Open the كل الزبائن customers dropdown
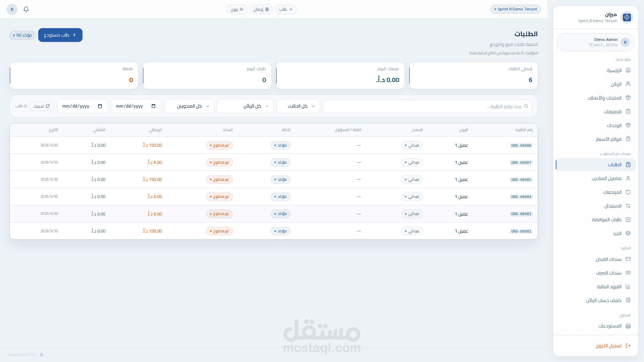Screen dimensions: 644x362 tap(245, 106)
